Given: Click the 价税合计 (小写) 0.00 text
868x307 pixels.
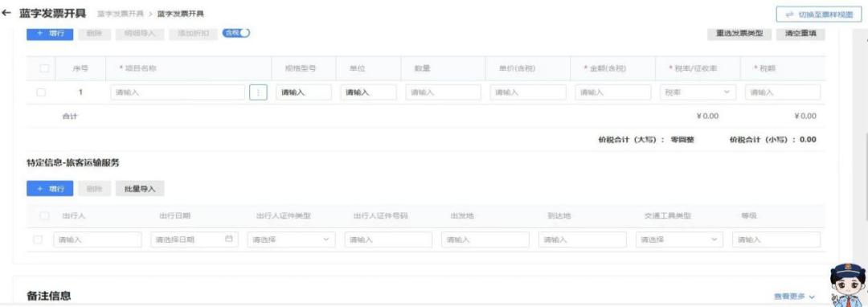Looking at the screenshot, I should 773,140.
